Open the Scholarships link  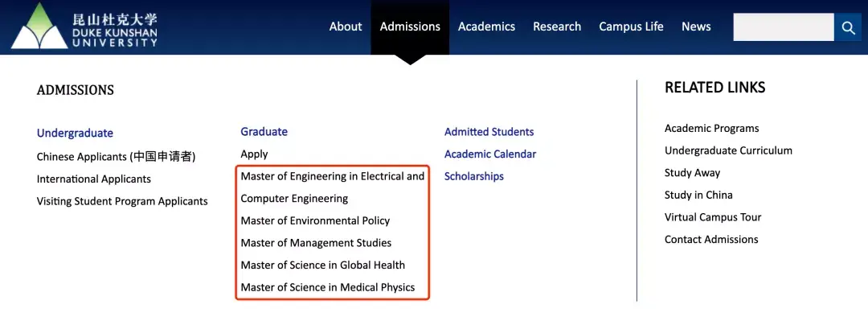473,176
